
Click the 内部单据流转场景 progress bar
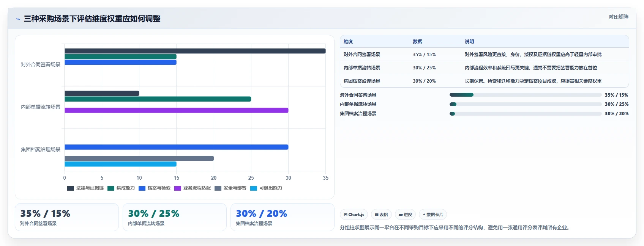tap(526, 104)
